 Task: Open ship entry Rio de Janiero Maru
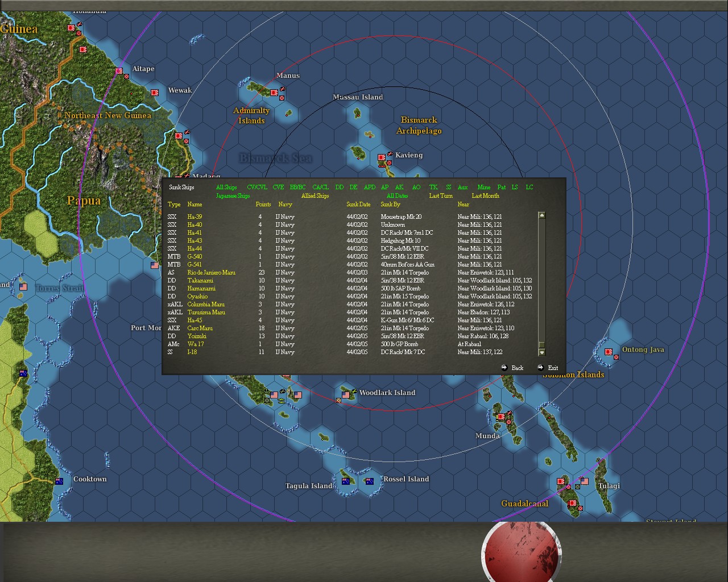pyautogui.click(x=211, y=272)
